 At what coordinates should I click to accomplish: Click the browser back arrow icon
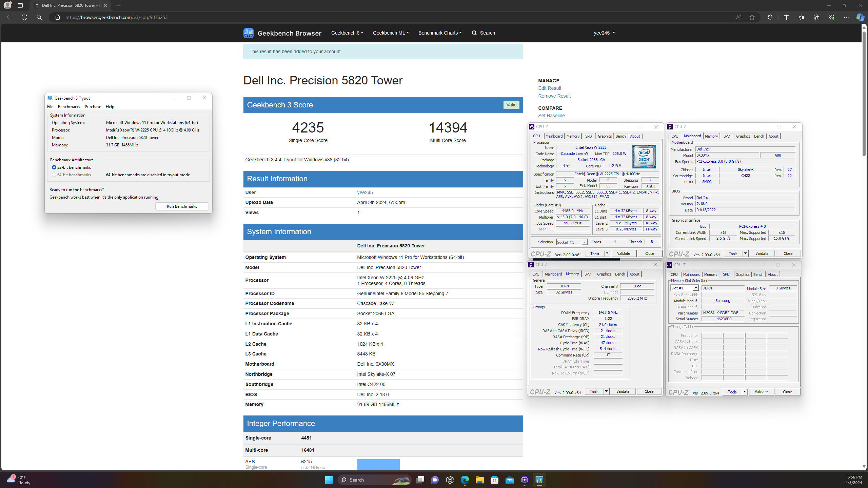coord(9,17)
